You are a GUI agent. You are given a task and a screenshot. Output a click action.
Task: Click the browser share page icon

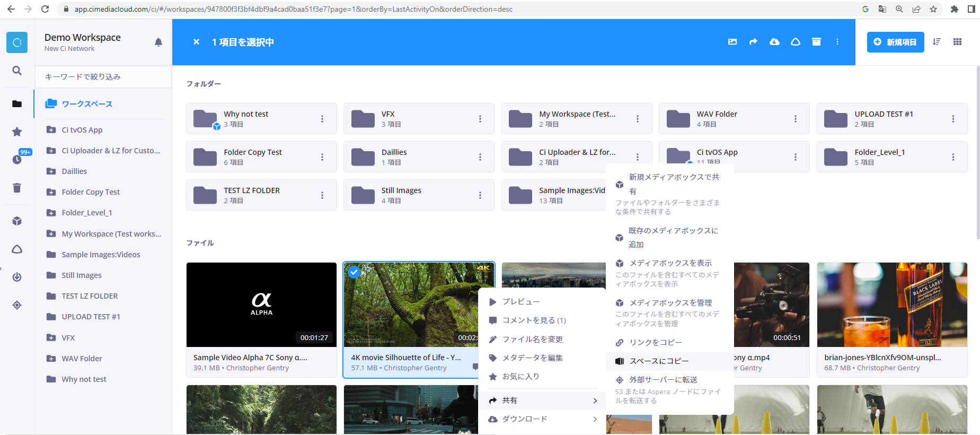click(x=916, y=9)
